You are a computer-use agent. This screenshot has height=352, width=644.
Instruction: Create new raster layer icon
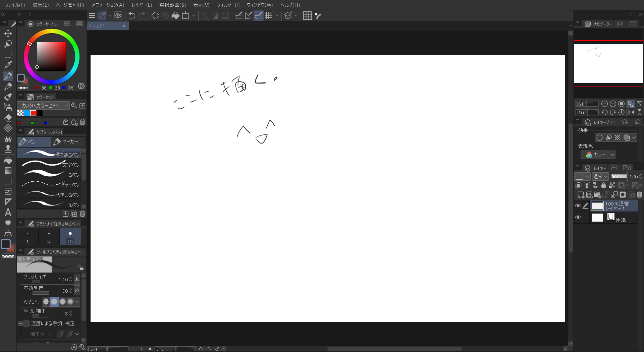[581, 195]
